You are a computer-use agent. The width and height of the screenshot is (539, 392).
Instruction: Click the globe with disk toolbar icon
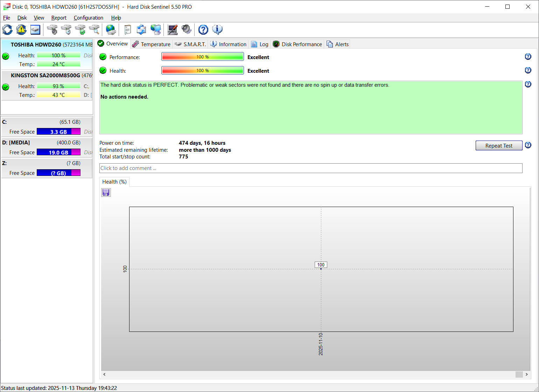point(111,30)
